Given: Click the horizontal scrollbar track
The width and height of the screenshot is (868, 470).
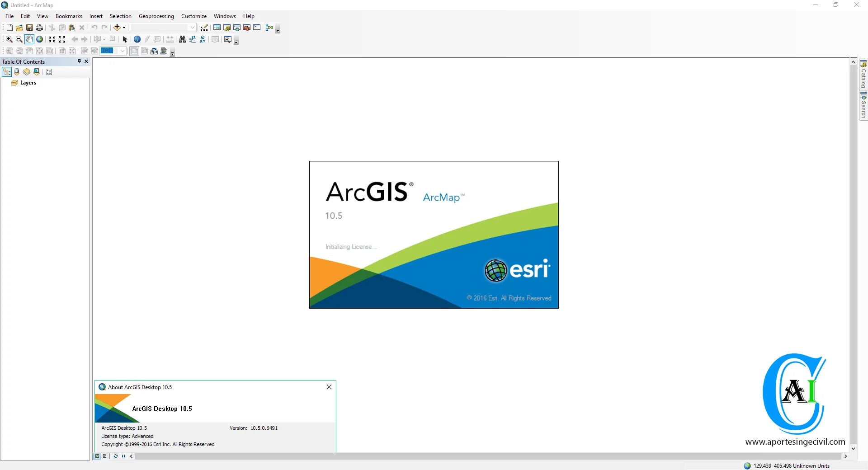Looking at the screenshot, I should click(x=488, y=456).
